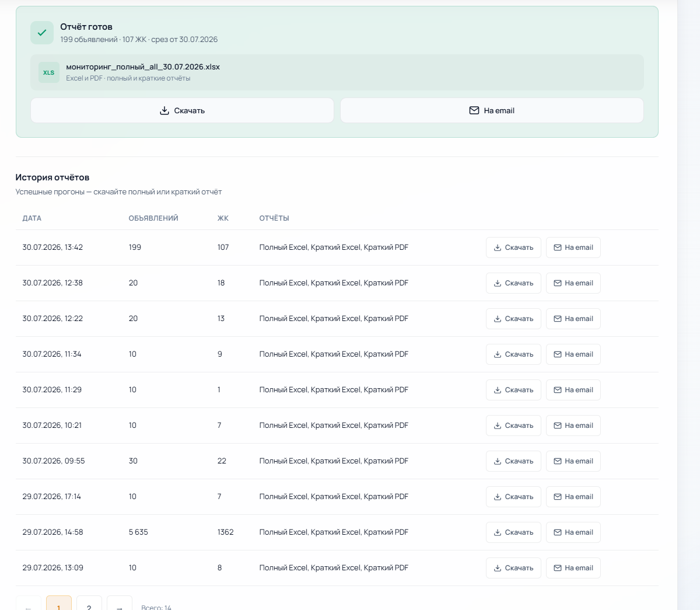Select the 30 listings cell
This screenshot has height=610, width=700.
pos(133,461)
